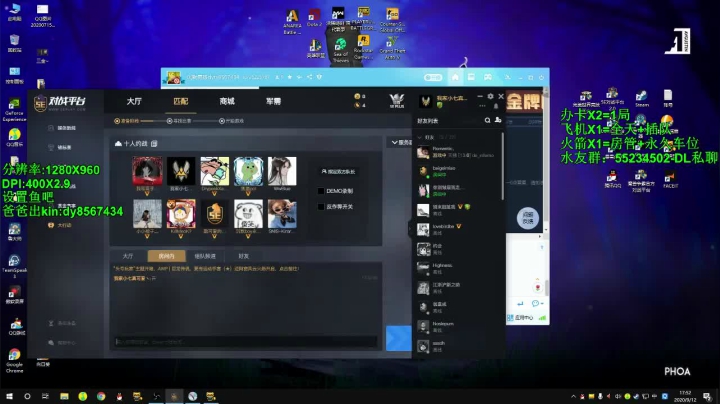Click the copy icon next to 十人约战
The height and width of the screenshot is (404, 720).
pos(154,144)
